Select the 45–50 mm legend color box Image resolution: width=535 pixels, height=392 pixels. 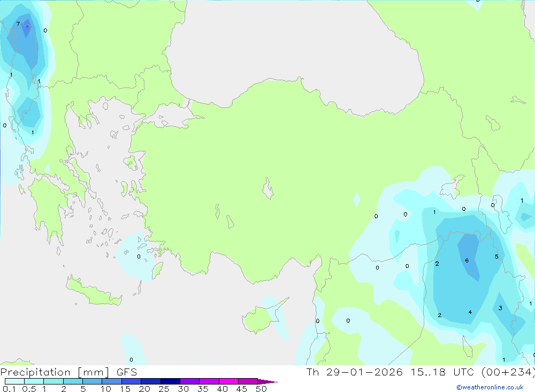[248, 381]
